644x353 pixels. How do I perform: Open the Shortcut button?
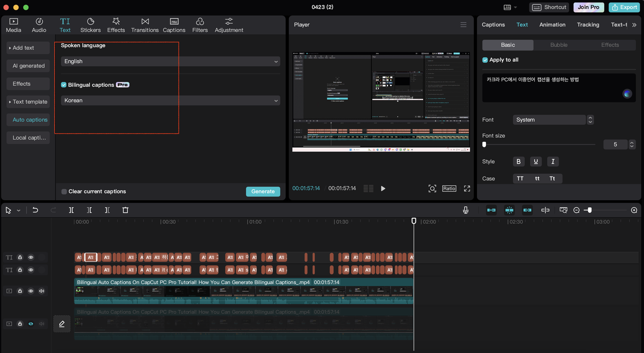pos(549,7)
